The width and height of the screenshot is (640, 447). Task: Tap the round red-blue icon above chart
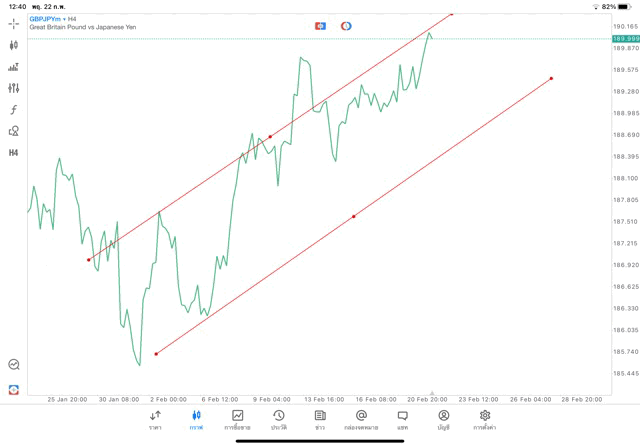[346, 25]
